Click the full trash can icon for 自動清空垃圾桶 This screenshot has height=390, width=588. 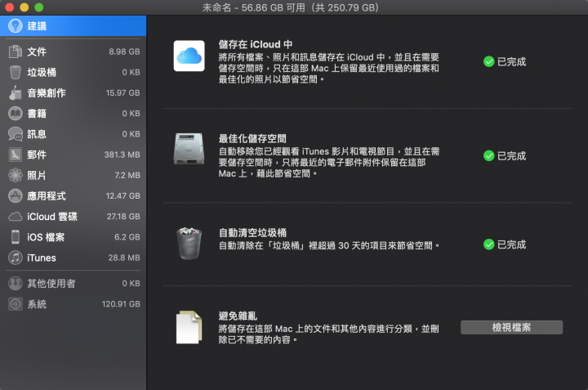point(189,243)
